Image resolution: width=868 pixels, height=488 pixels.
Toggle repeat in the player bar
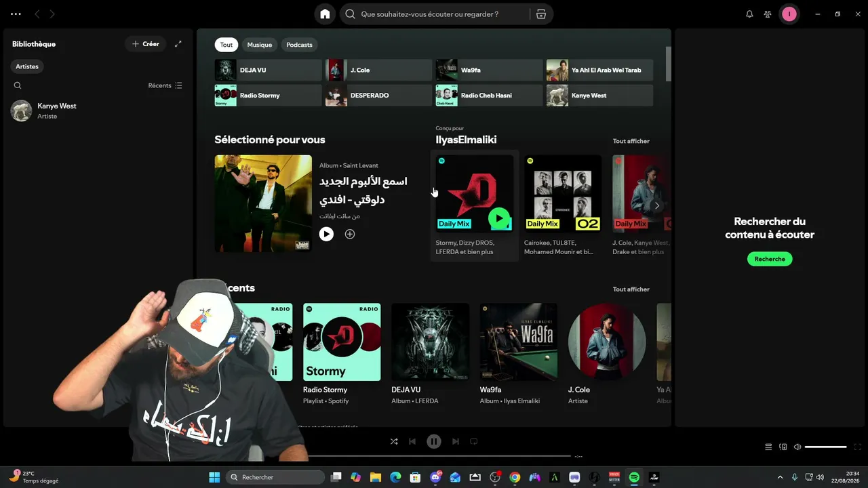click(474, 442)
